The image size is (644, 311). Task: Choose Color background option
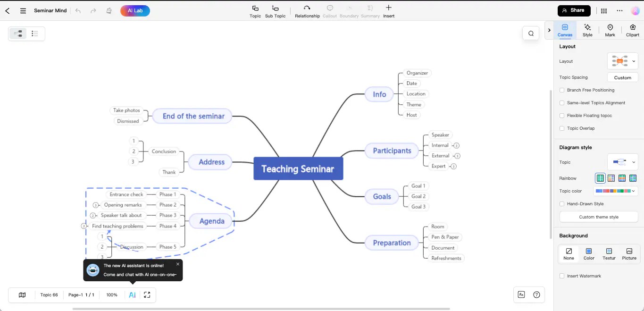(x=589, y=254)
